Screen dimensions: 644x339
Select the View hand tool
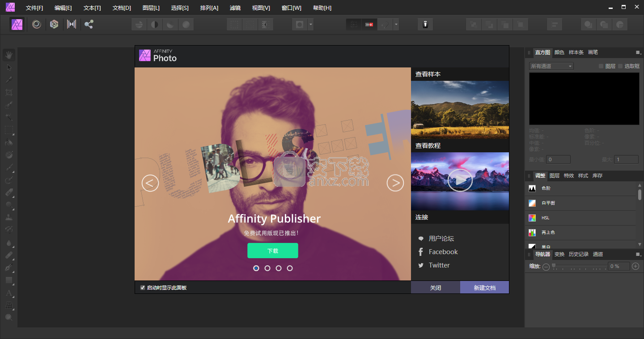(x=9, y=55)
